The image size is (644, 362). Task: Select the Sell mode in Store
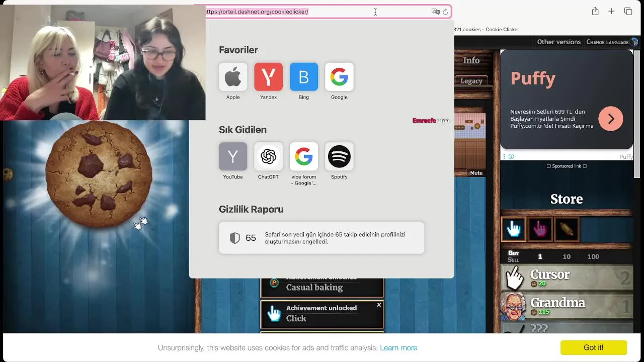click(513, 259)
